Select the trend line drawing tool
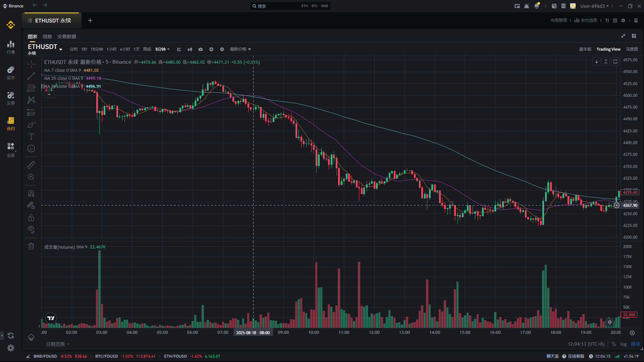This screenshot has height=362, width=644. [31, 76]
